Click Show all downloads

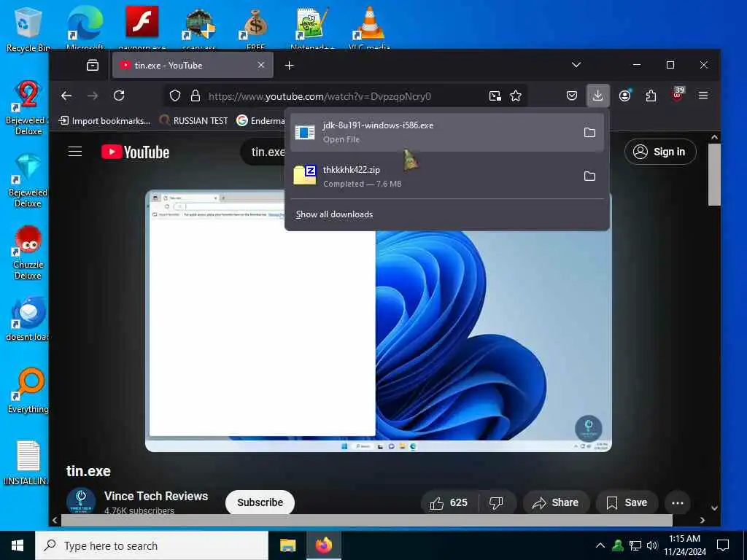(x=334, y=214)
